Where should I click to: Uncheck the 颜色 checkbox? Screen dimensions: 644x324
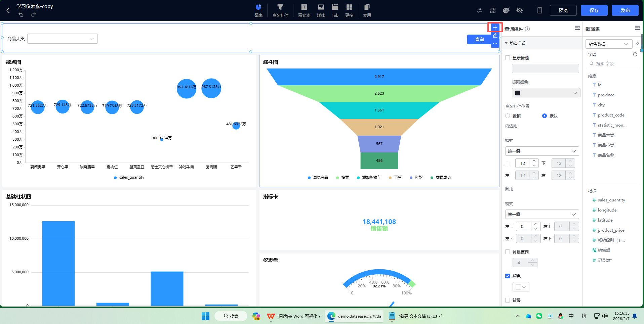point(508,276)
